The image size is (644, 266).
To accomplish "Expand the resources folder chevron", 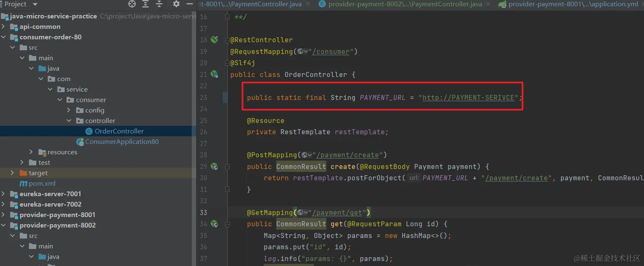I will (x=31, y=152).
